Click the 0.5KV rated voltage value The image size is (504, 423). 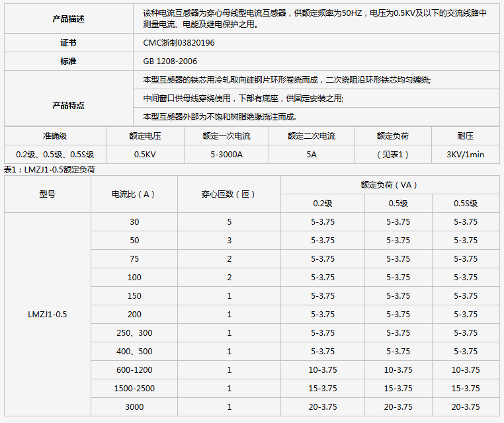point(145,155)
